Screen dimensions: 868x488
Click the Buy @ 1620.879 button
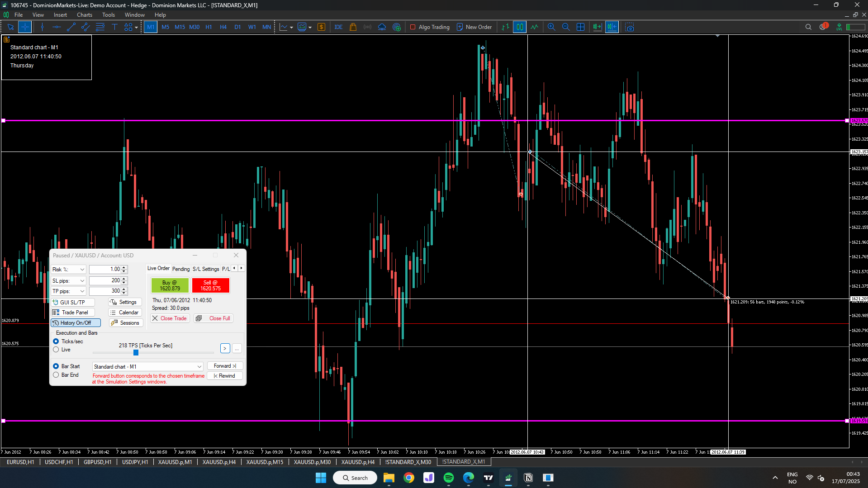click(x=170, y=285)
